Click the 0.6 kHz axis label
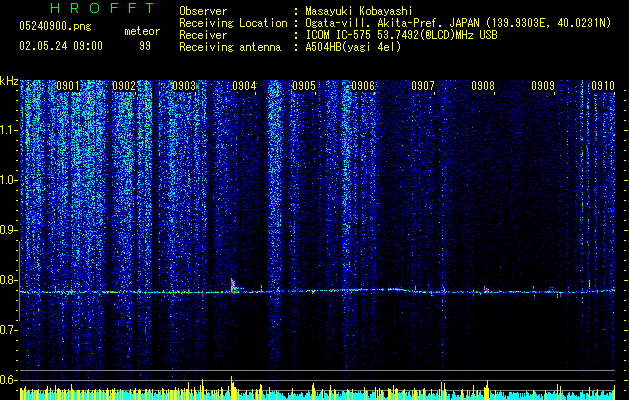This screenshot has width=629, height=400. tap(9, 380)
